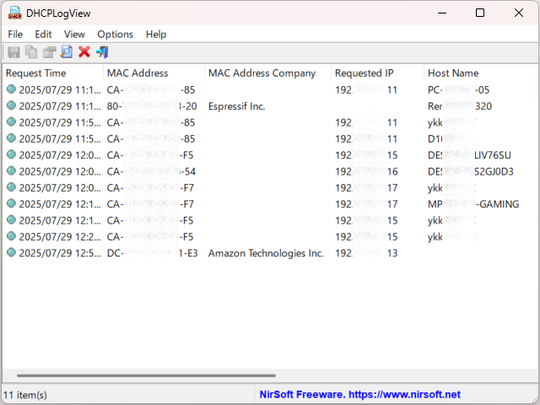
Task: Select the row with host name ending GAMING
Action: coord(270,204)
